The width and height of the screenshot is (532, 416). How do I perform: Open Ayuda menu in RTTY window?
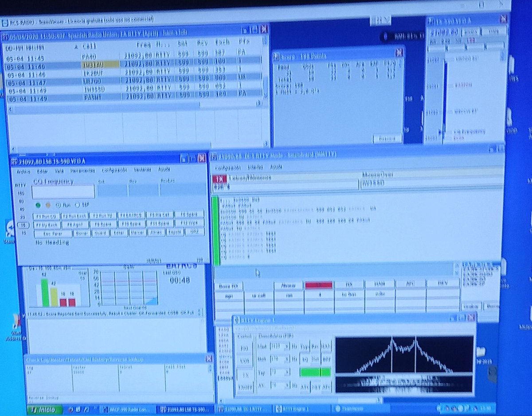coord(276,167)
